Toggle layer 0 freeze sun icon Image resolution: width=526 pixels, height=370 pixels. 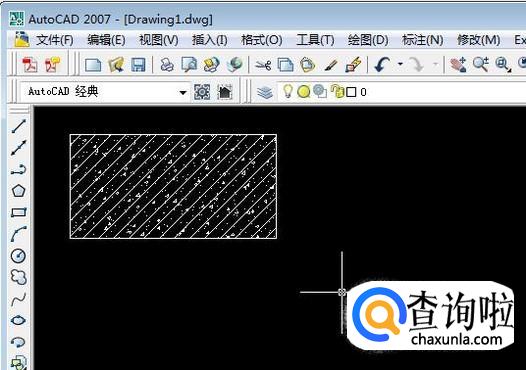(x=303, y=92)
